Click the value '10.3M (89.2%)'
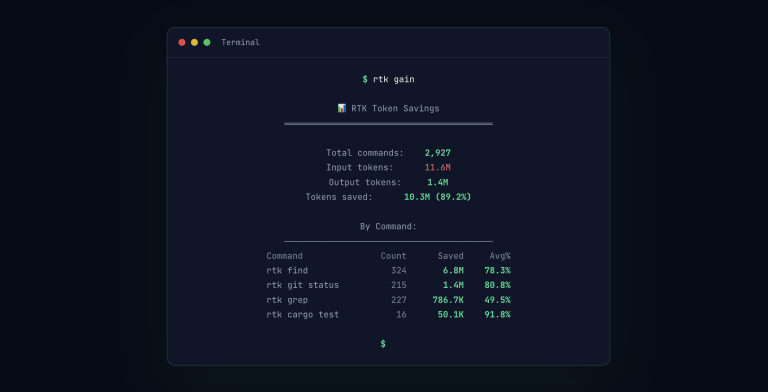The height and width of the screenshot is (392, 768). 437,197
